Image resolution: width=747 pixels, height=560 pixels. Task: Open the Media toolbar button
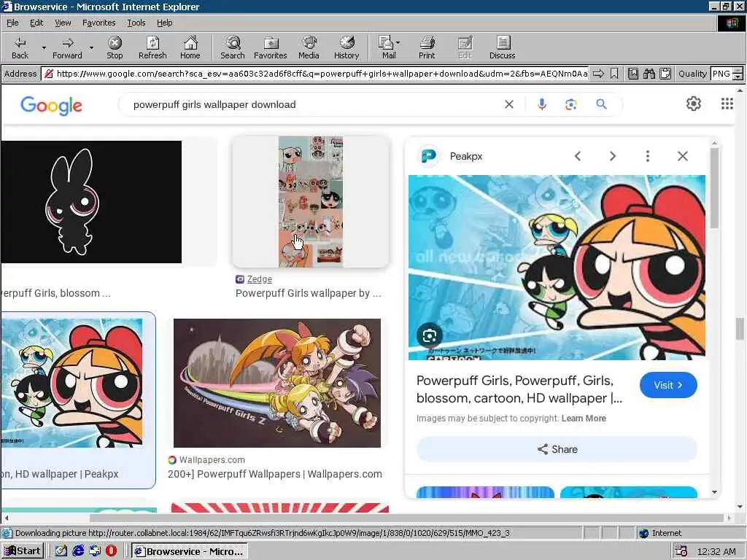tap(309, 47)
